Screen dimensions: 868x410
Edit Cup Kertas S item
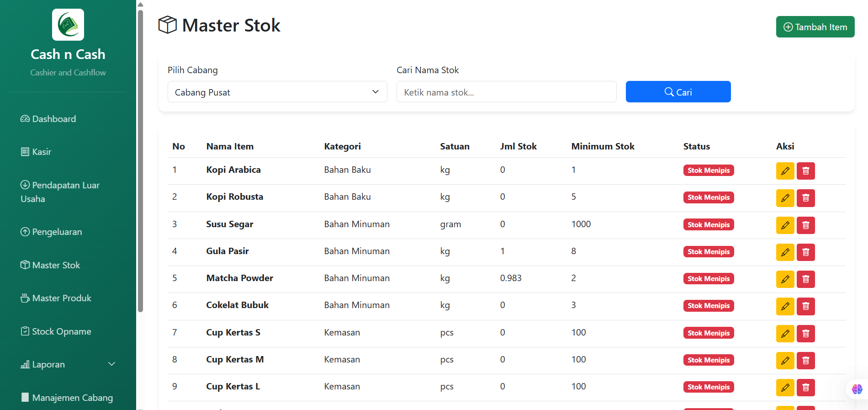(x=785, y=333)
